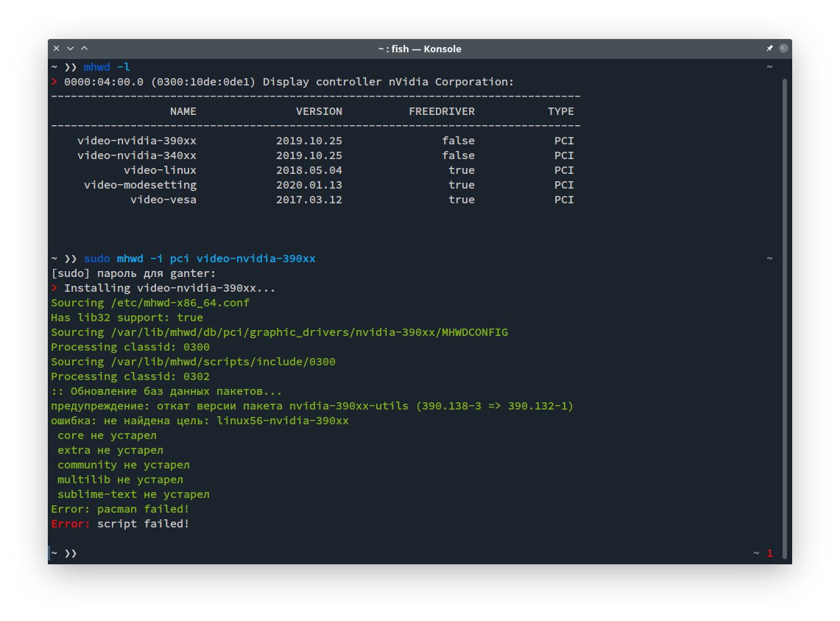Viewport: 840px width, 621px height.
Task: Click ':: Обновление баз данных пакетов...' line
Action: click(x=166, y=391)
